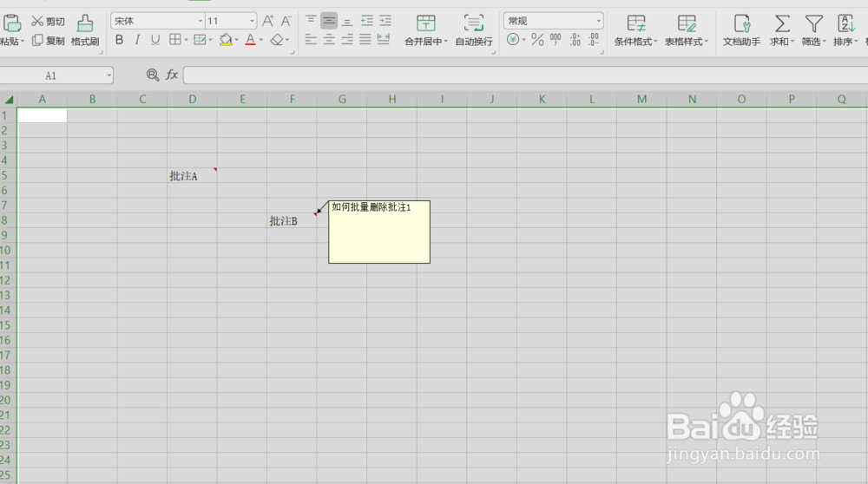This screenshot has width=868, height=484.
Task: Click the fx insert function icon
Action: 172,75
